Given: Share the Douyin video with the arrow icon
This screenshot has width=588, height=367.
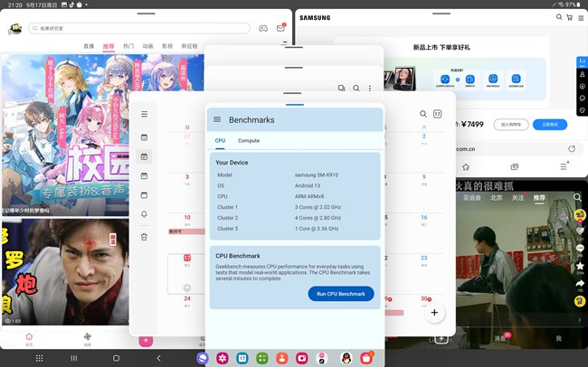Looking at the screenshot, I should click(x=580, y=284).
